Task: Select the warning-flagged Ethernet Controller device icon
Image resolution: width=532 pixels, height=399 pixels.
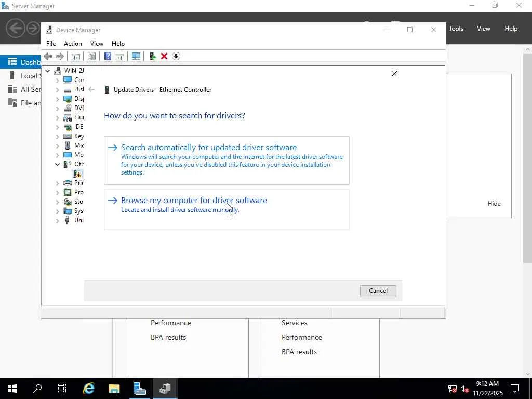Action: (x=78, y=174)
